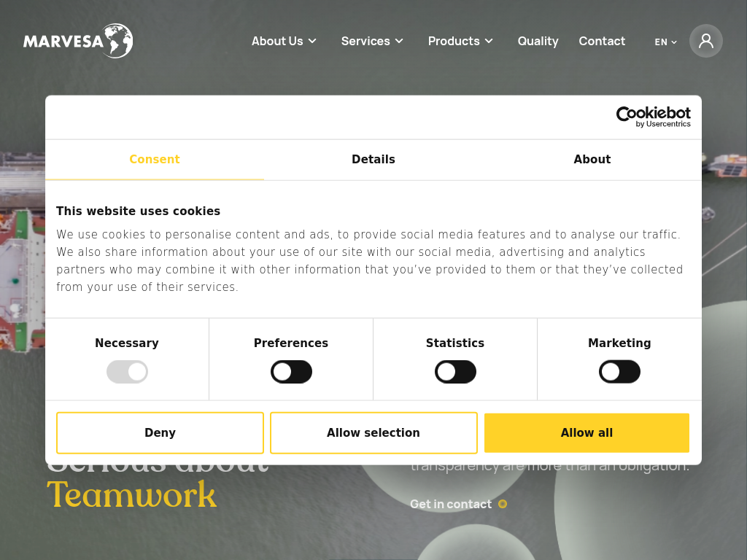Click the 'Statistics' category label
Image resolution: width=747 pixels, height=560 pixels.
[x=455, y=343]
